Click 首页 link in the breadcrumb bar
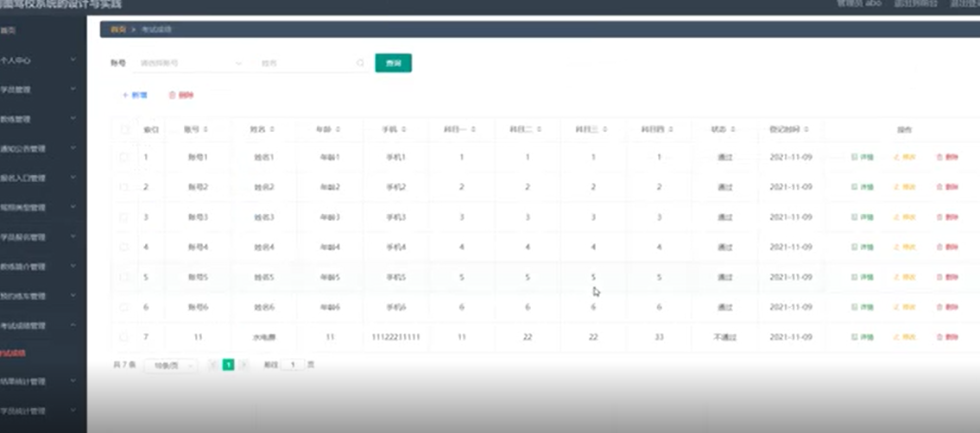This screenshot has height=433, width=980. (117, 29)
